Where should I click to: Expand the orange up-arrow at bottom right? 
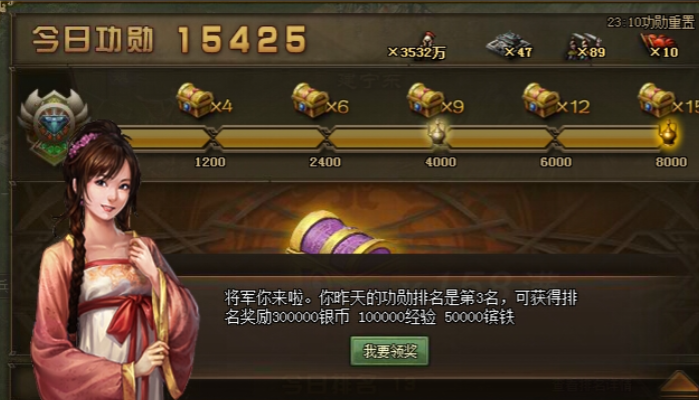679,383
